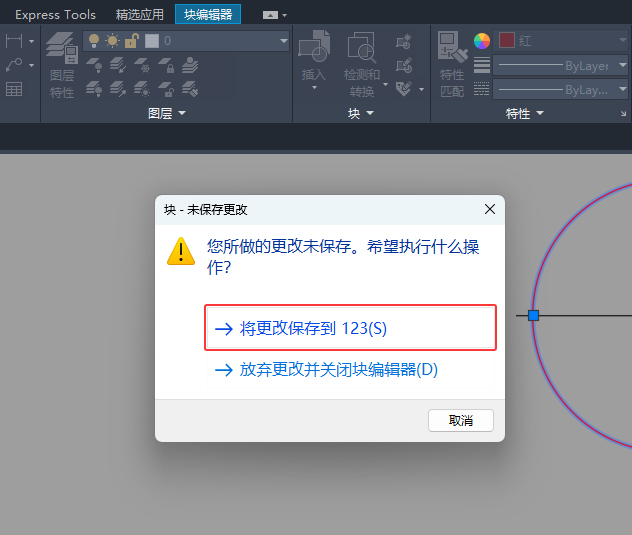Select the Leader tool

coord(14,65)
